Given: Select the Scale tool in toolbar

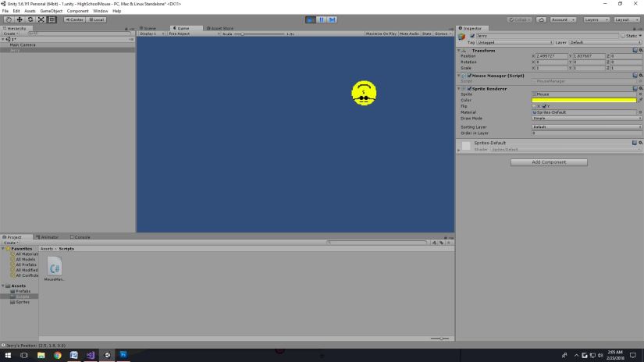Looking at the screenshot, I should [41, 20].
